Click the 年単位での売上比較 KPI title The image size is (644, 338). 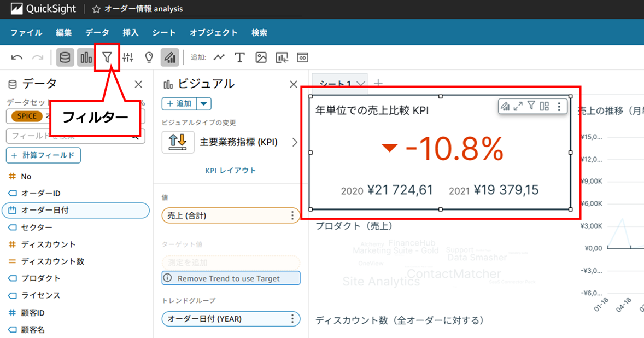(x=372, y=110)
